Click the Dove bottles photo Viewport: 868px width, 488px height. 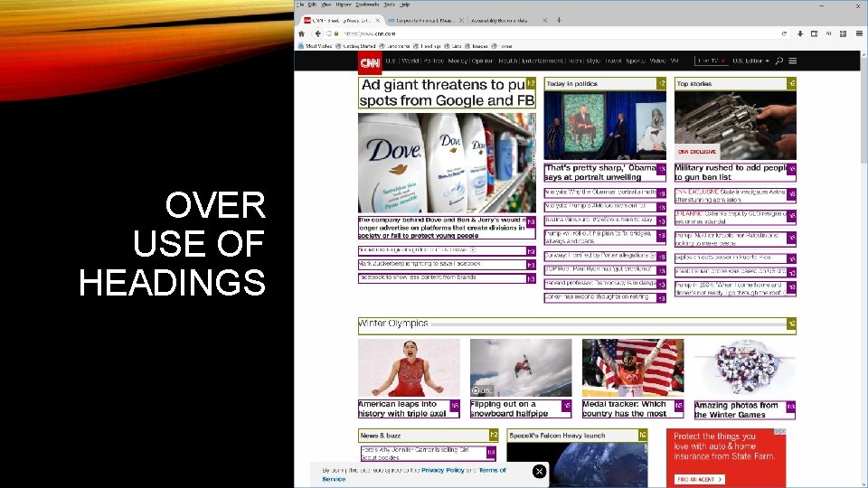[447, 164]
